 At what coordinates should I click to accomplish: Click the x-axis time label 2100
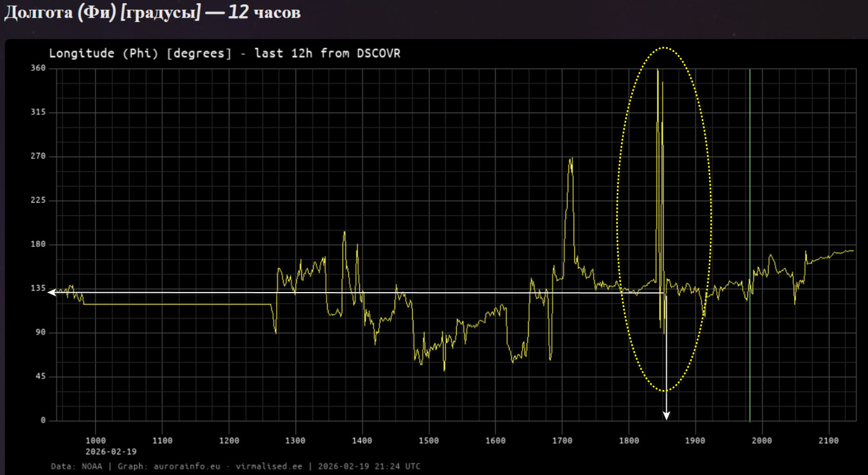(x=828, y=441)
